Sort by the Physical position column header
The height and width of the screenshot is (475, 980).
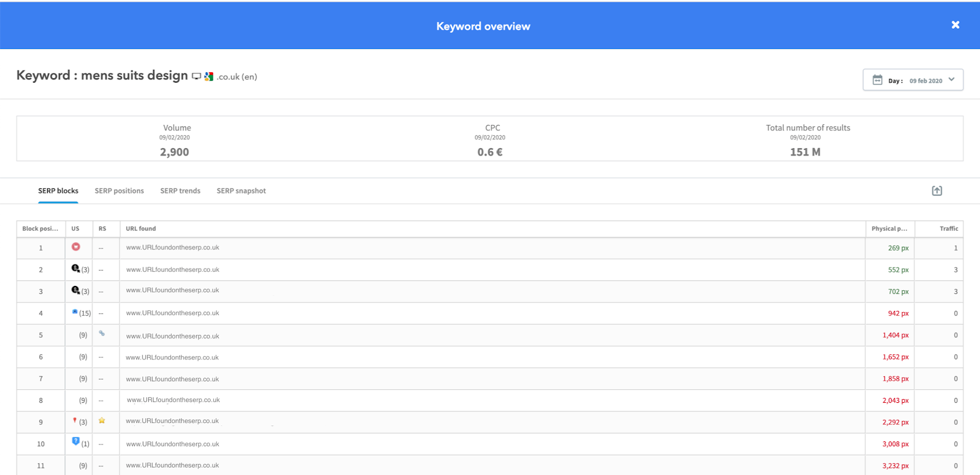tap(890, 229)
